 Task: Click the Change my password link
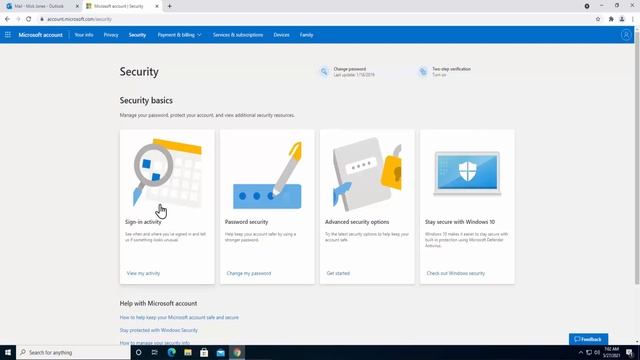click(x=249, y=273)
